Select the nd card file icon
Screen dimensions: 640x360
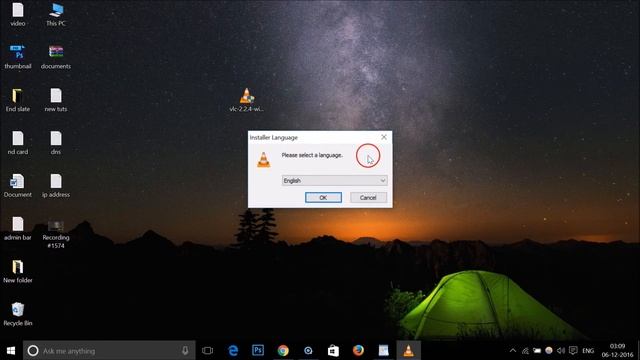pos(18,143)
